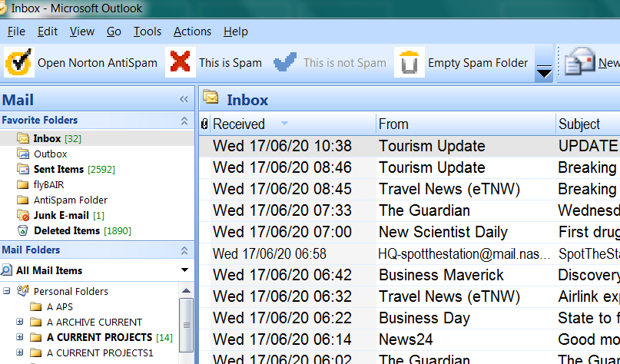Viewport: 620px width, 364px height.
Task: Click the Sent Items folder icon
Action: (x=23, y=169)
